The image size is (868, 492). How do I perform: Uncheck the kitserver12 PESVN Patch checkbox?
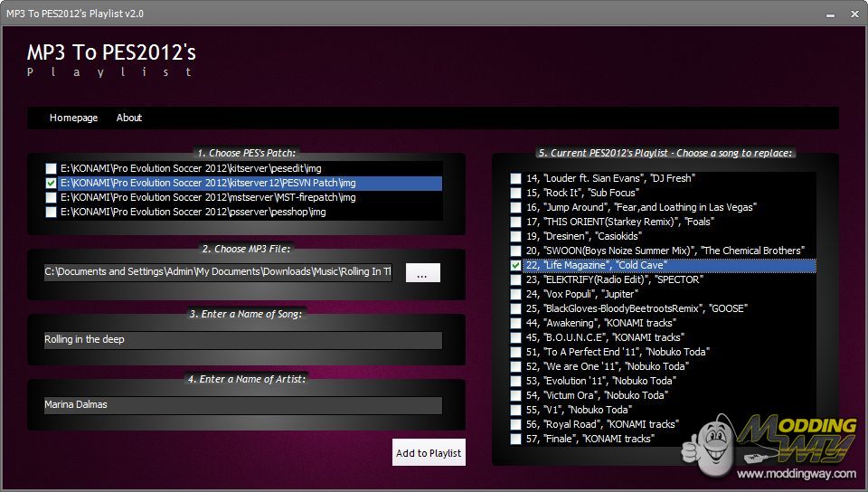52,184
